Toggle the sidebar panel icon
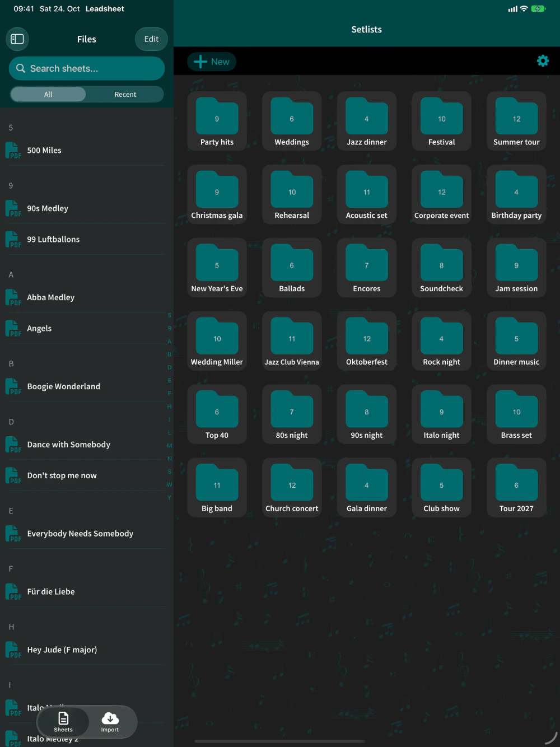The width and height of the screenshot is (560, 747). click(17, 39)
